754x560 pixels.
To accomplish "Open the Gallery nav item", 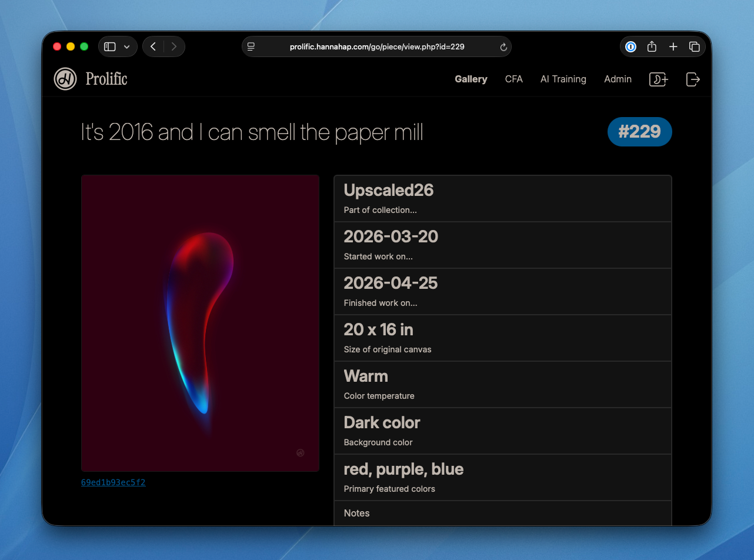I will 471,79.
